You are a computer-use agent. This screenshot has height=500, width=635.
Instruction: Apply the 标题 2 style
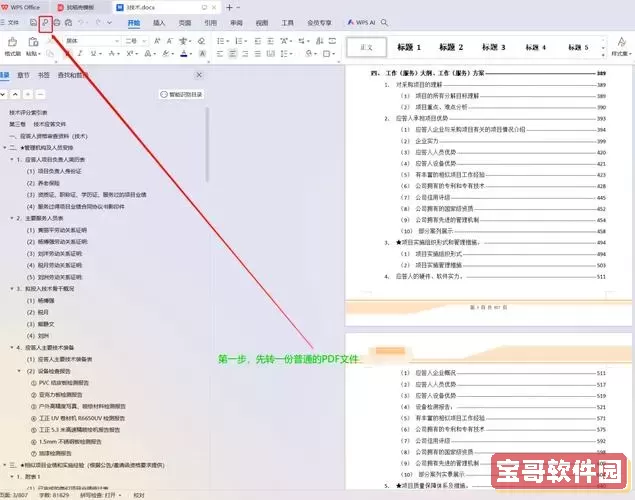coord(451,47)
